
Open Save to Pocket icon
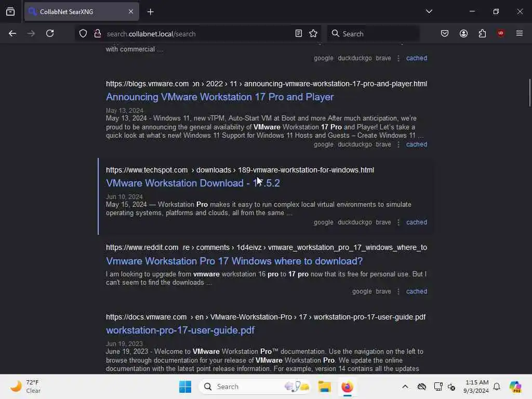click(445, 34)
